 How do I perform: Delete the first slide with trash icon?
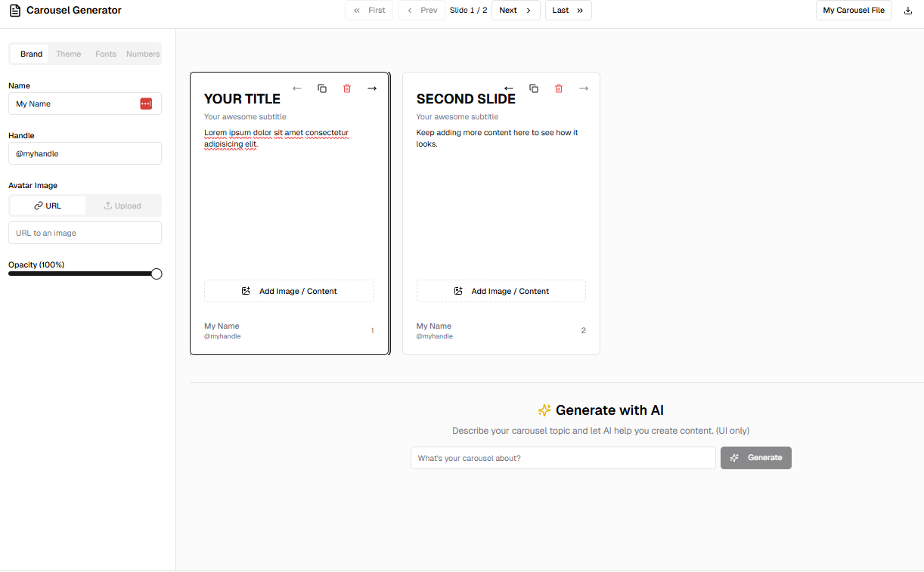(x=347, y=88)
